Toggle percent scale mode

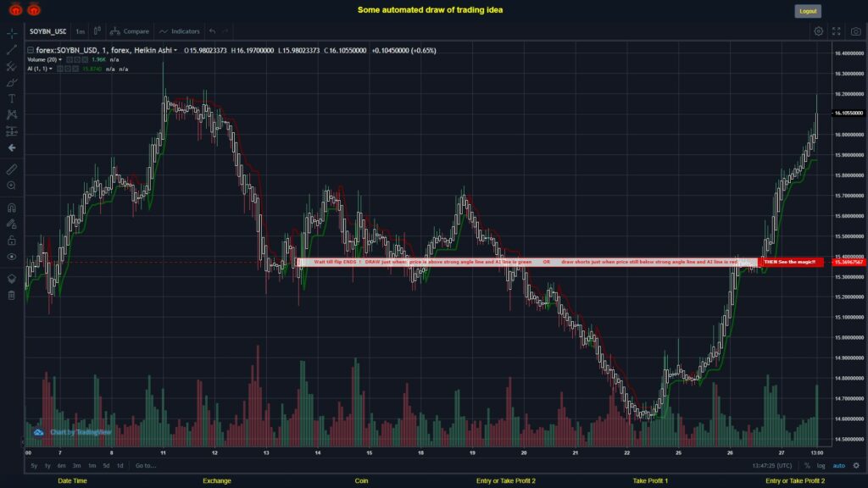coord(807,466)
